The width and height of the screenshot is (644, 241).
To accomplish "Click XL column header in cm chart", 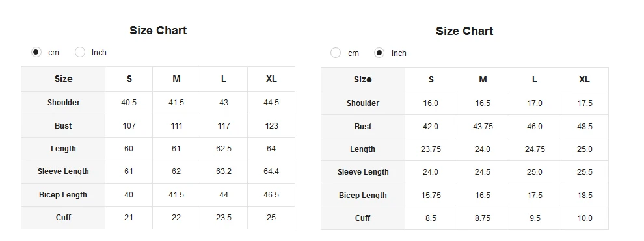I will (271, 79).
